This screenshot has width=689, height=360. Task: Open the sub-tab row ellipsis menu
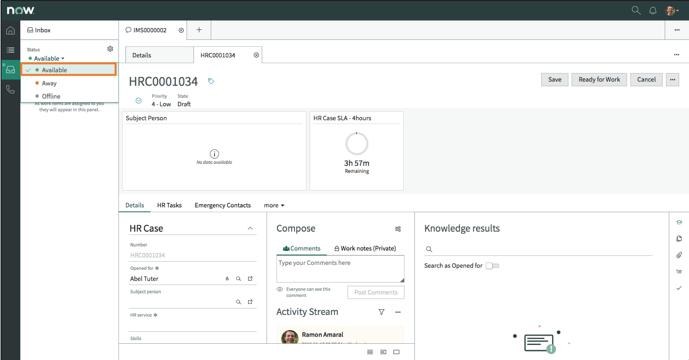(x=676, y=55)
